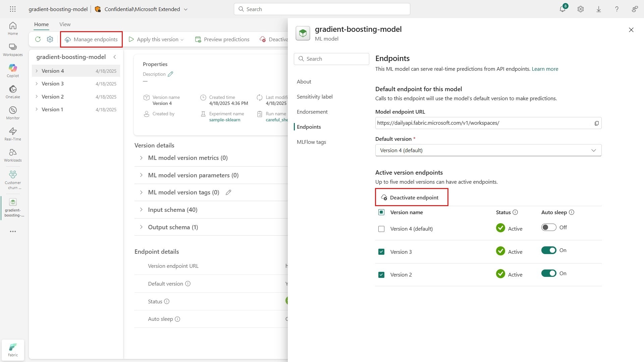Open the OneLake sidebar icon
Image resolution: width=644 pixels, height=362 pixels.
click(13, 92)
